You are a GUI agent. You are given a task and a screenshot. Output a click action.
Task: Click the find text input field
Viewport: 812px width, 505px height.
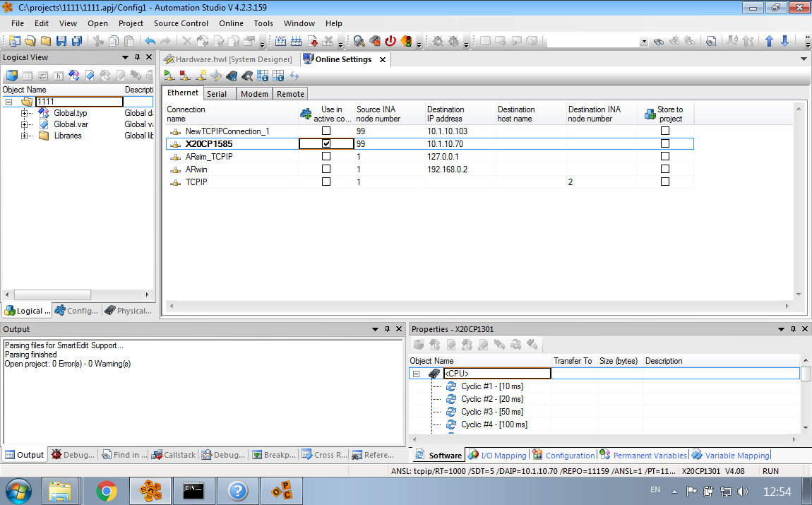point(593,42)
